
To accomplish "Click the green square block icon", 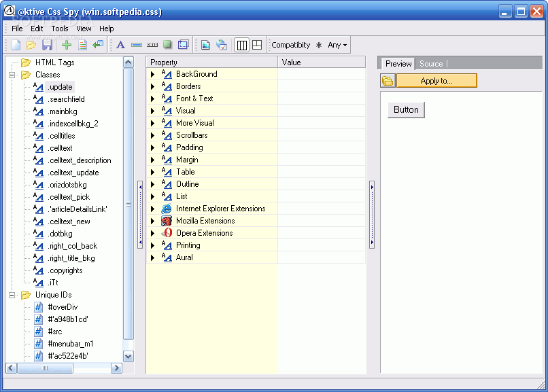I will pyautogui.click(x=167, y=44).
